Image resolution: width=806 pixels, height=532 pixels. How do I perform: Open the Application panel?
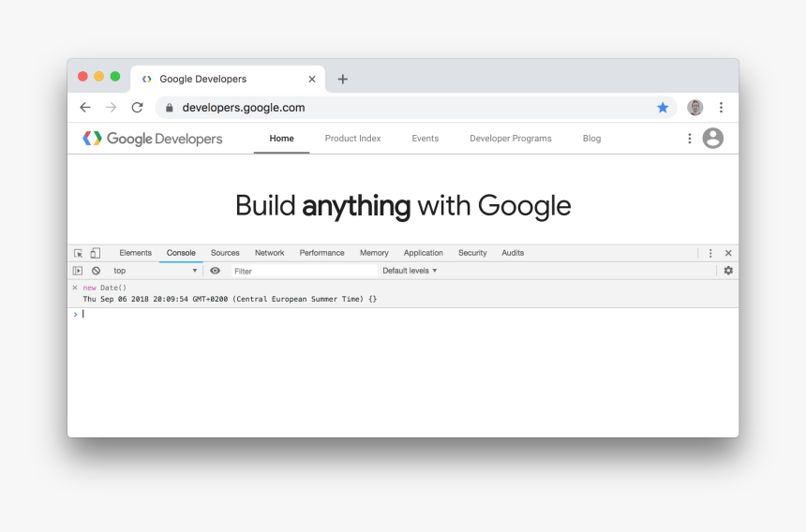point(423,253)
